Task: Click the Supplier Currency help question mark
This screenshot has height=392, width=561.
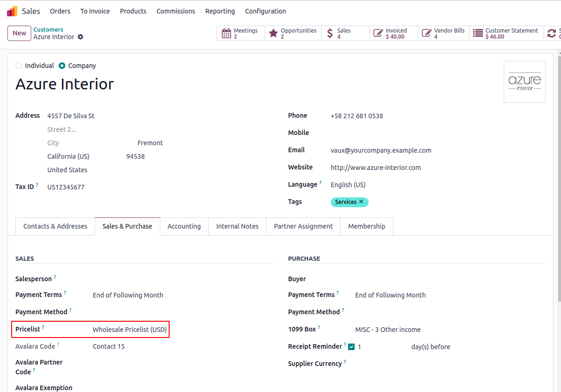Action: click(345, 362)
